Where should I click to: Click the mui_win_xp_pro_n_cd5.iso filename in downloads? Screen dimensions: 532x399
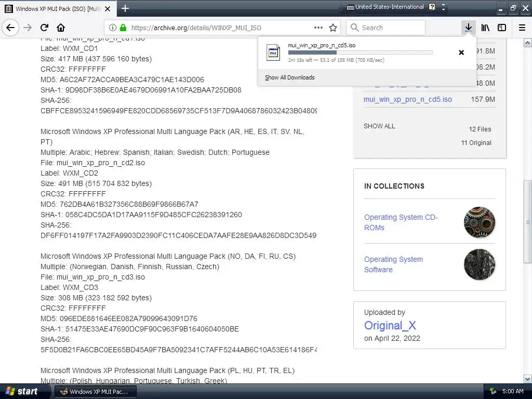pyautogui.click(x=322, y=45)
